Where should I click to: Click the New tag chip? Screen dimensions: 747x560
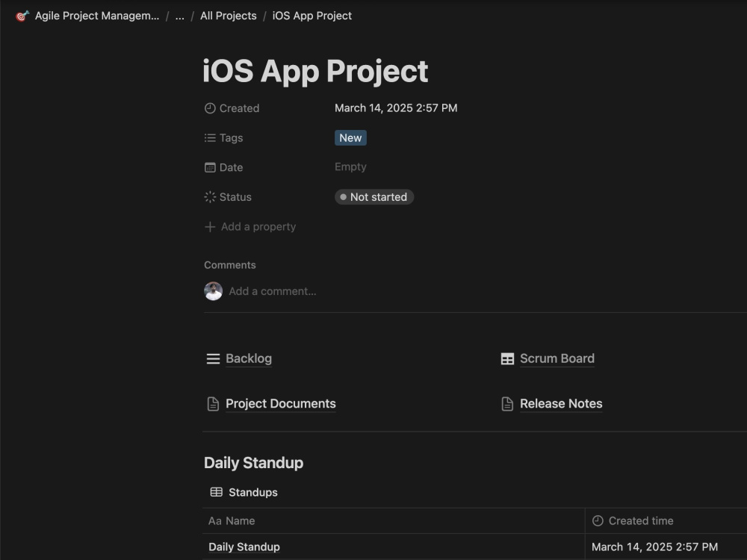(x=350, y=137)
